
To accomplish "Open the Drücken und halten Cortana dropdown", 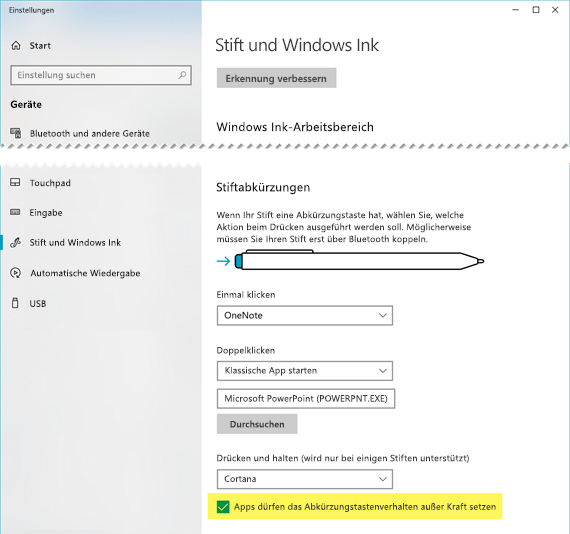I will tap(305, 479).
